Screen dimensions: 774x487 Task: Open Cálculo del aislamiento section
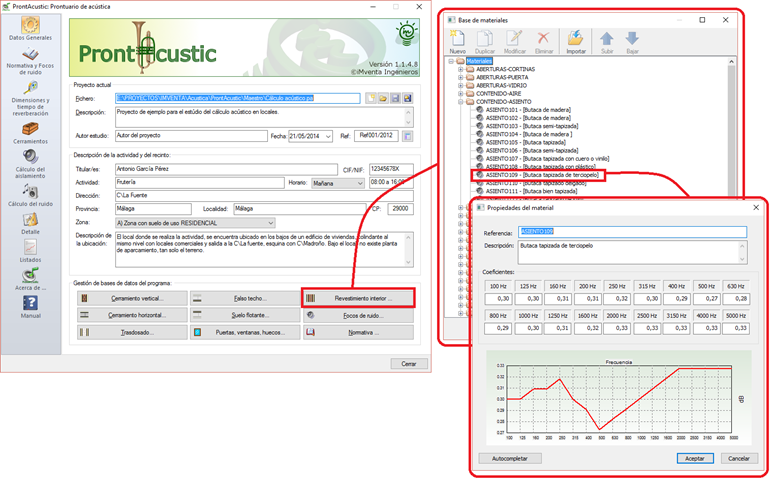click(30, 164)
